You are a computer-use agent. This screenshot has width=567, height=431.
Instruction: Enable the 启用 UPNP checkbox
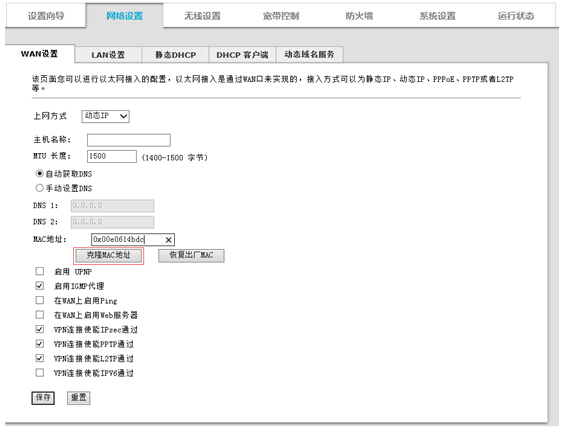tap(40, 271)
